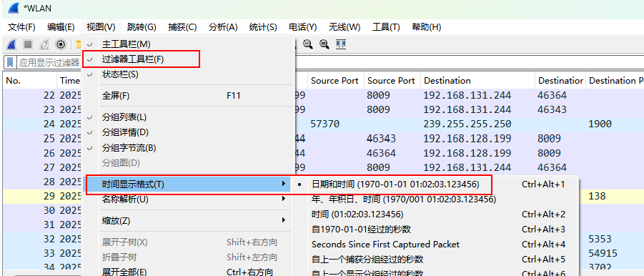
Task: Click destination port value 5353
Action: click(600, 239)
